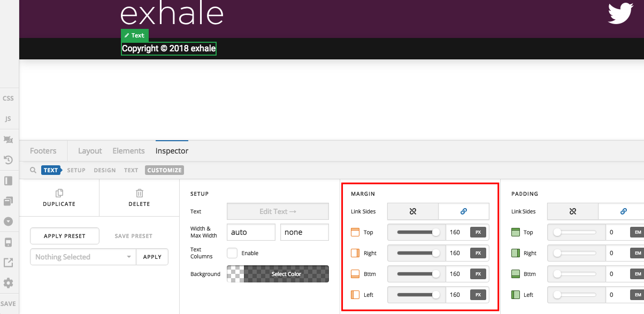The width and height of the screenshot is (644, 314).
Task: Link padding sides with the chain button
Action: pos(623,211)
